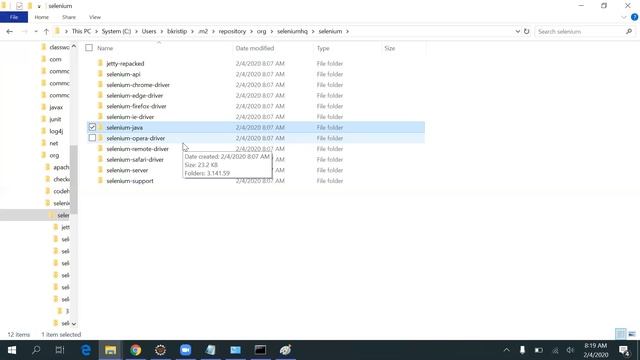Switch to large icons view layout
The width and height of the screenshot is (640, 360).
(632, 334)
